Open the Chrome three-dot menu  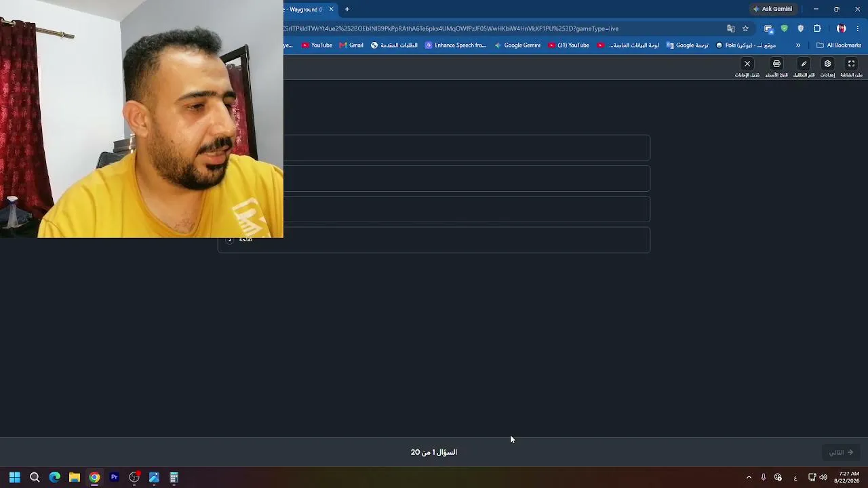click(857, 28)
